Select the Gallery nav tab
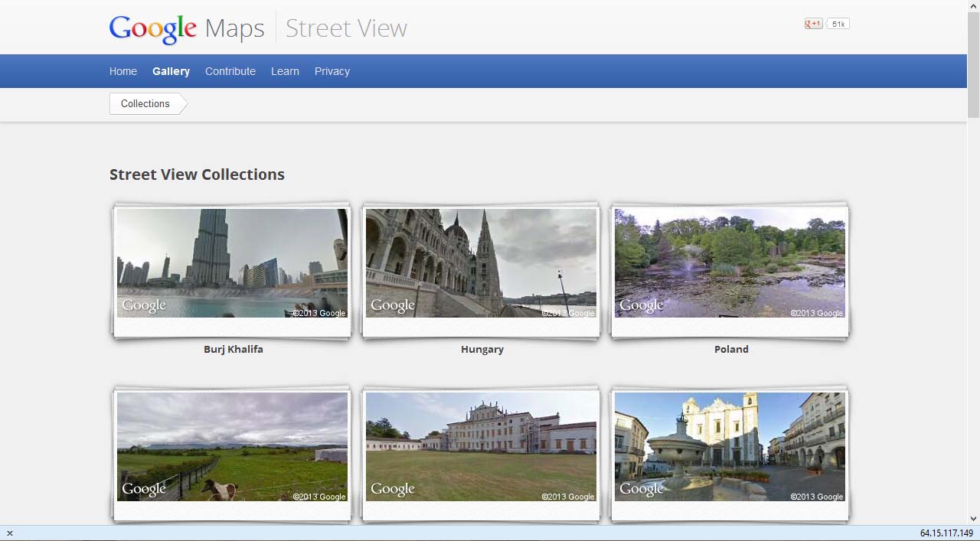 171,71
